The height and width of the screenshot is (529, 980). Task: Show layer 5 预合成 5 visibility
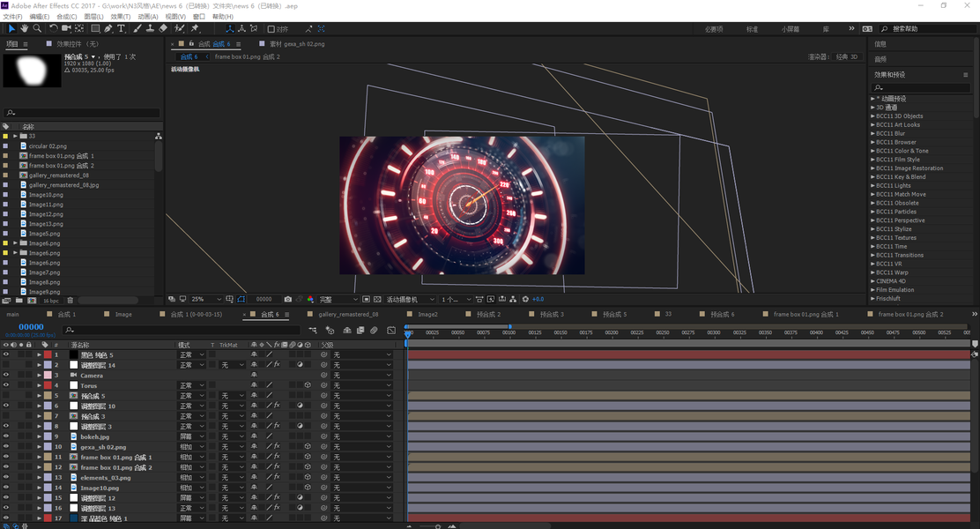coord(6,396)
